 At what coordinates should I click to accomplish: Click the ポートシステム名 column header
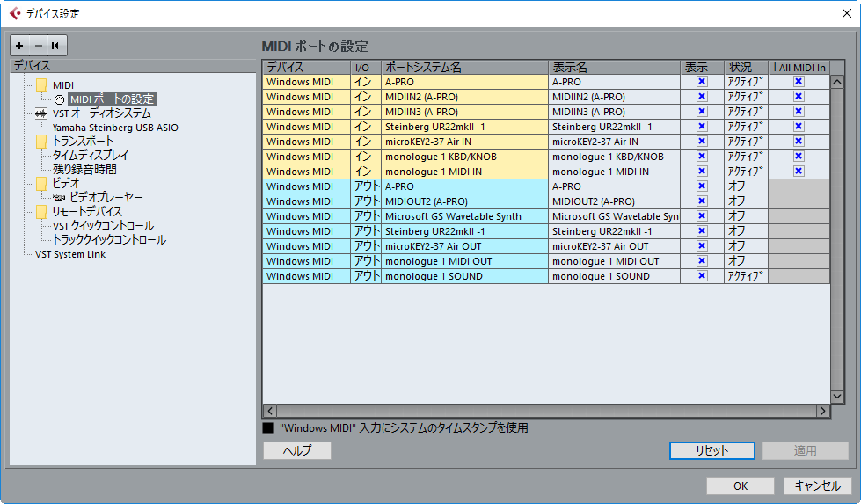(x=464, y=67)
